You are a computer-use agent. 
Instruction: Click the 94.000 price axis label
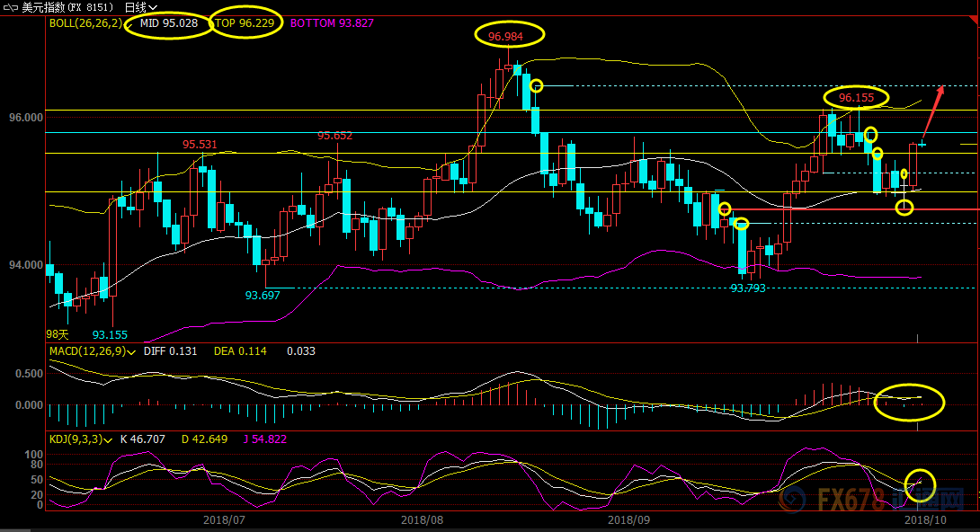[x=26, y=265]
